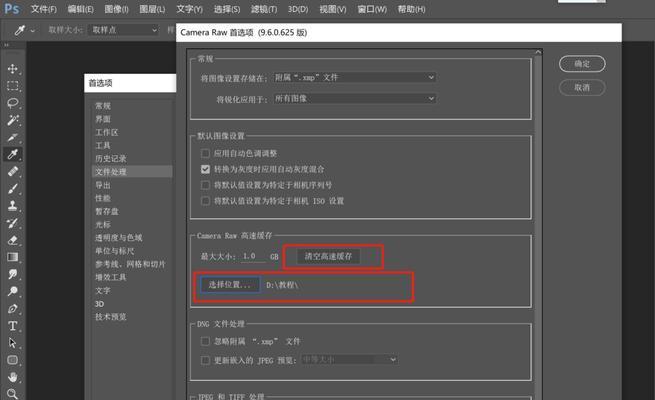Click 清空高速缓存 button
The image size is (655, 400).
click(328, 256)
